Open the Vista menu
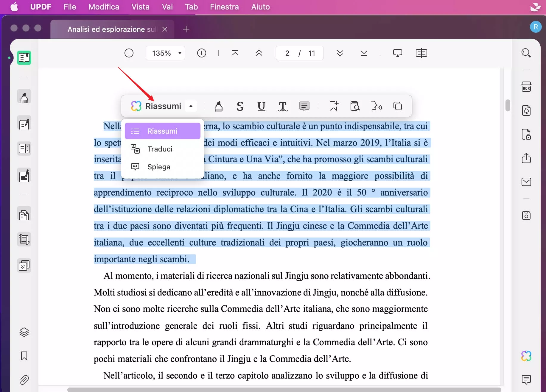Image resolution: width=546 pixels, height=392 pixels. click(x=140, y=7)
